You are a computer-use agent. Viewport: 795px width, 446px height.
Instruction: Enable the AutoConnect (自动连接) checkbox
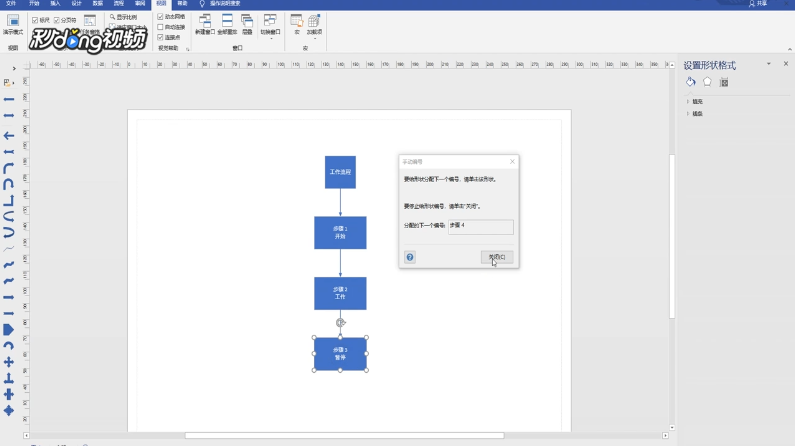(x=160, y=27)
